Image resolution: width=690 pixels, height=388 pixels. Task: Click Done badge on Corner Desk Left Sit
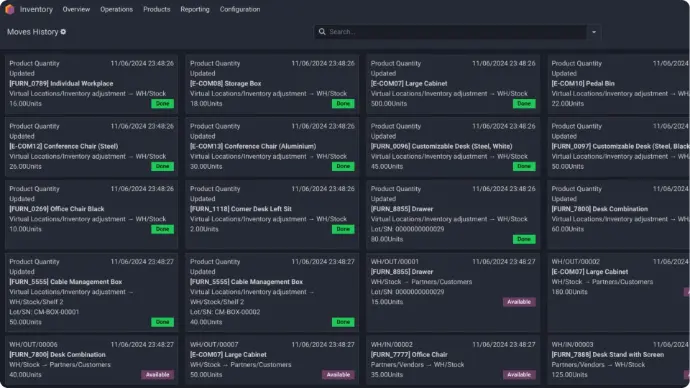coord(343,229)
